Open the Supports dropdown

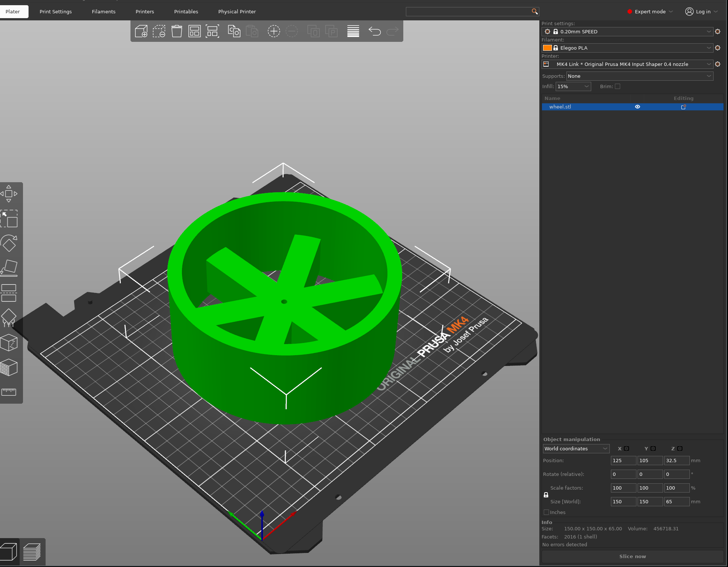(639, 76)
